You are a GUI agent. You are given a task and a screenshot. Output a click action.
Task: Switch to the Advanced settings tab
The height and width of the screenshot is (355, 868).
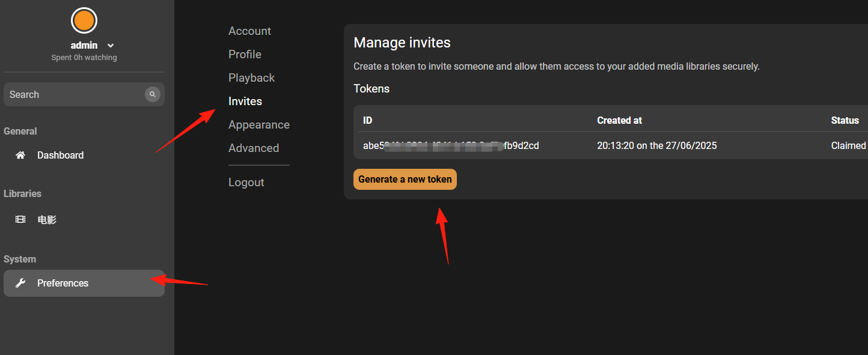(x=254, y=148)
